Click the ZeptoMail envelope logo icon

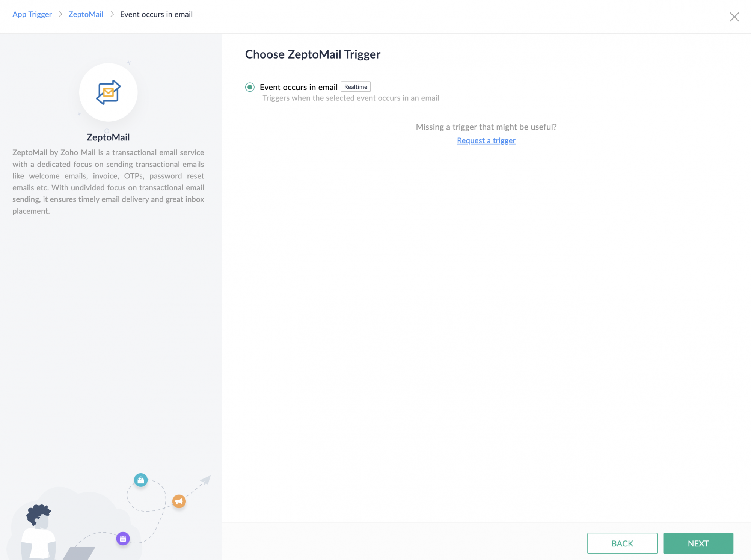(108, 92)
